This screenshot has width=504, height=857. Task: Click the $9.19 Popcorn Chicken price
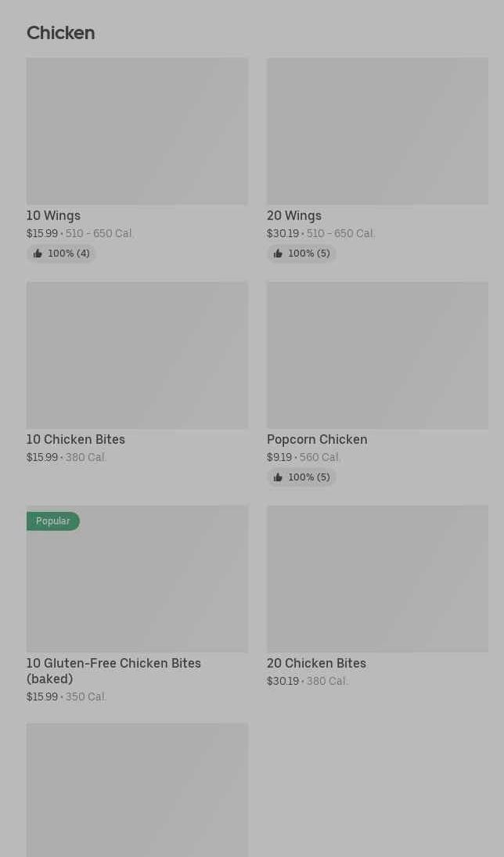[279, 458]
